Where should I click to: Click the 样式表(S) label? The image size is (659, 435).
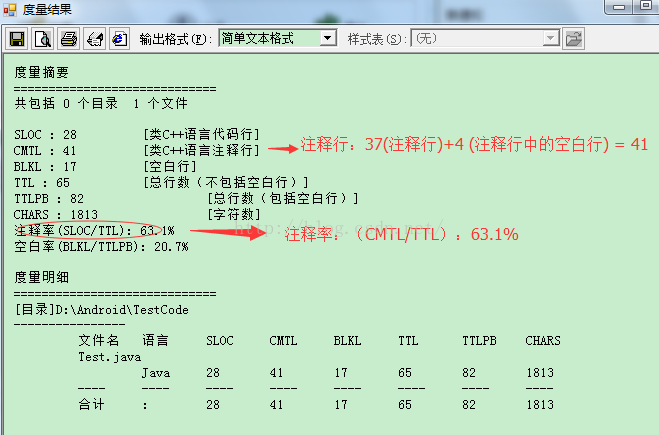[377, 39]
